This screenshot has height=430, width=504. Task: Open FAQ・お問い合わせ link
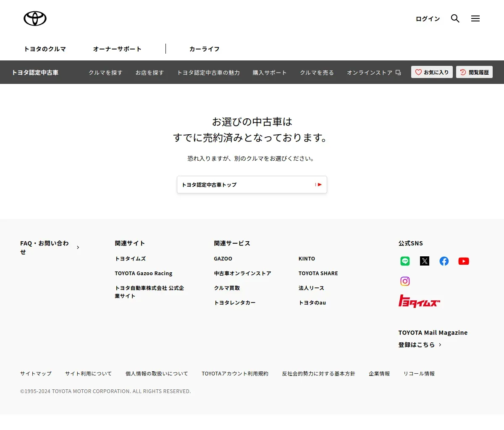point(50,248)
